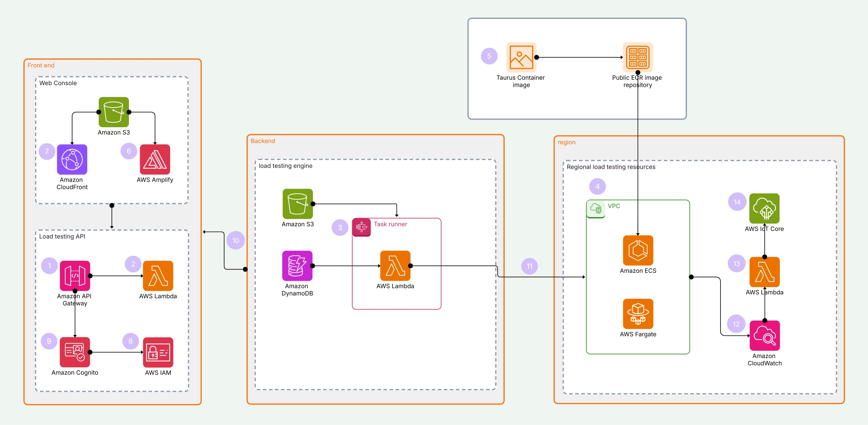Select the AWS Fargate icon
Image resolution: width=868 pixels, height=425 pixels.
638,314
